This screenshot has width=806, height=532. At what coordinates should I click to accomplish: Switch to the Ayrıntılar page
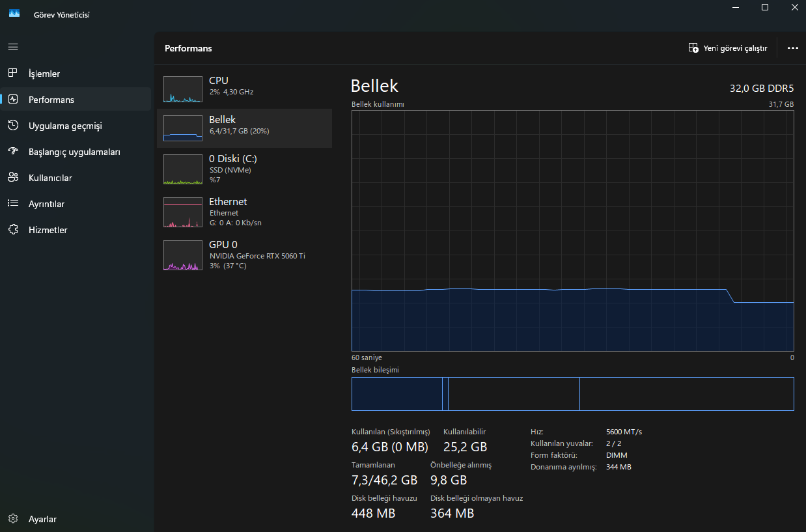click(x=76, y=204)
